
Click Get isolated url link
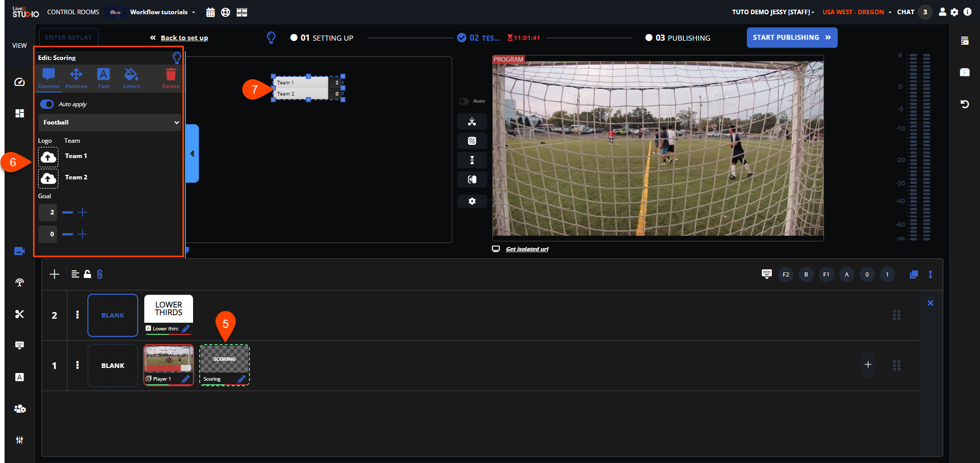click(x=527, y=249)
